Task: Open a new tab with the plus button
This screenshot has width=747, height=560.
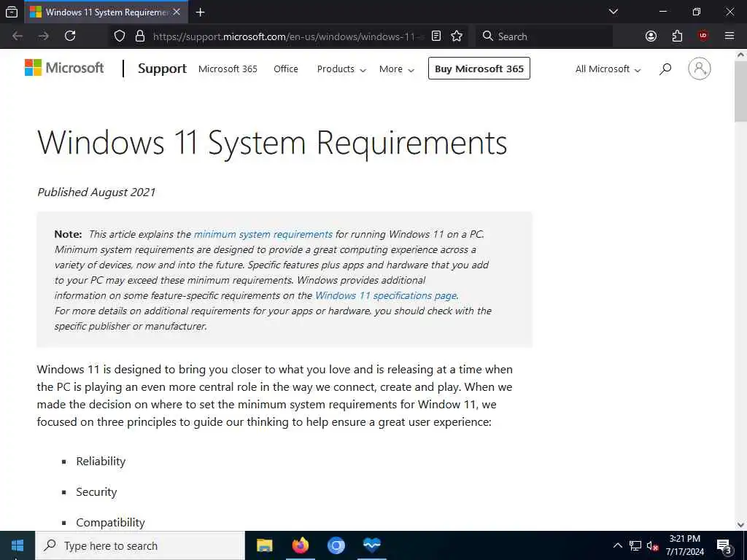Action: [200, 12]
